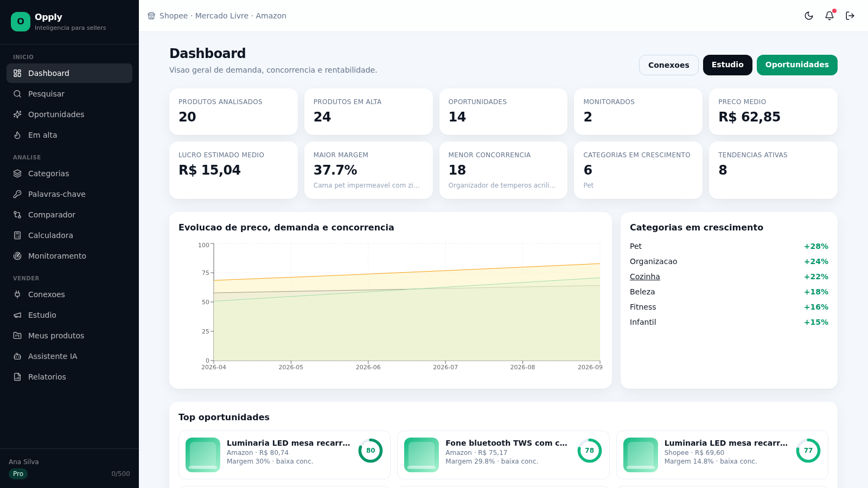Viewport: 868px width, 488px height.
Task: Click the Calculadora calculator icon
Action: pos(17,235)
